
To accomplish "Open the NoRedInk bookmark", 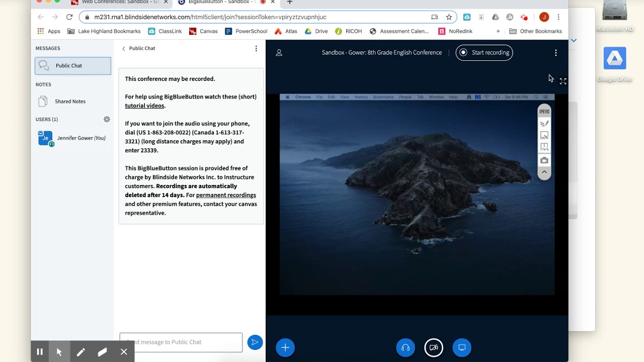I will click(455, 31).
